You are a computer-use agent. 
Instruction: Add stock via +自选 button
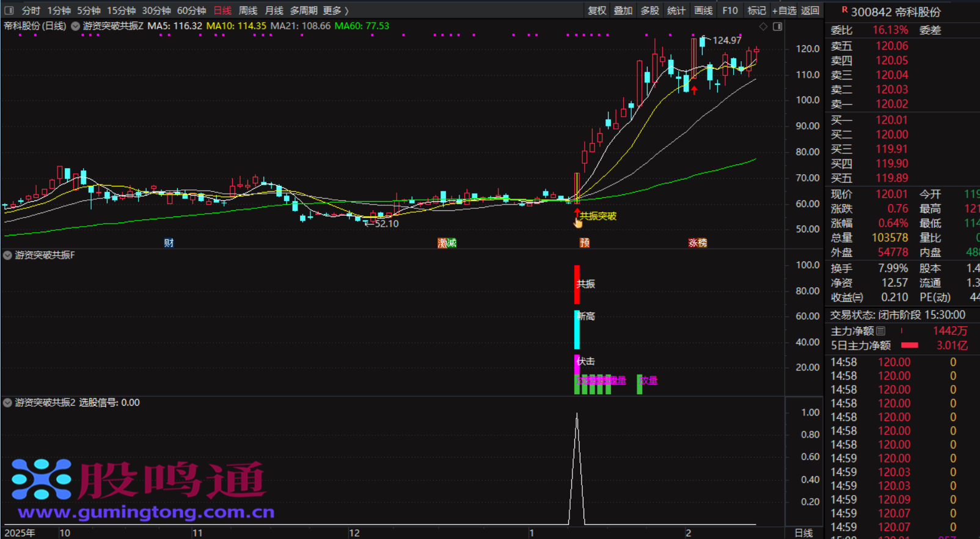pyautogui.click(x=784, y=10)
